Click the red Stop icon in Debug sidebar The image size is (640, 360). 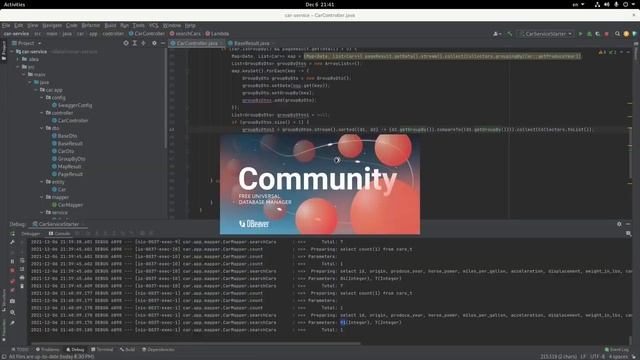tap(13, 270)
